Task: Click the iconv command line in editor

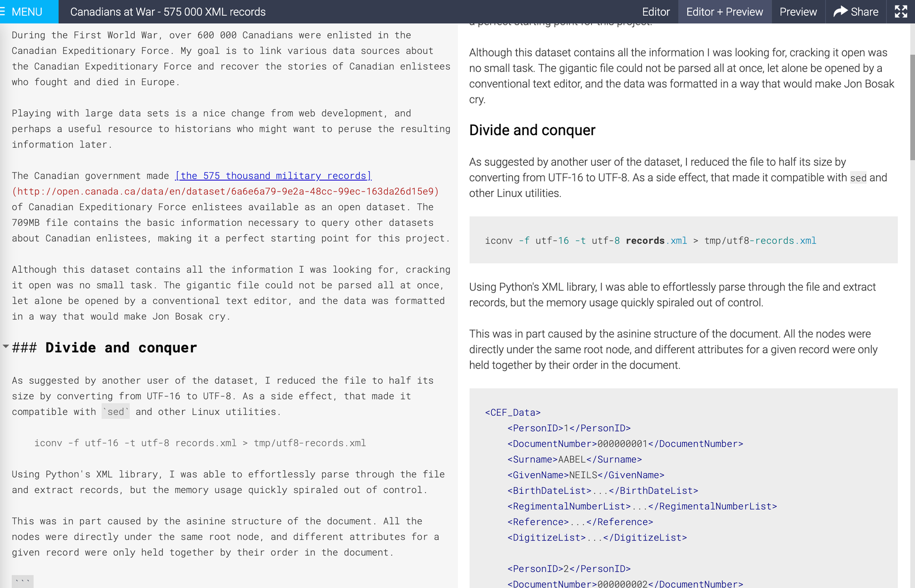Action: (x=200, y=443)
